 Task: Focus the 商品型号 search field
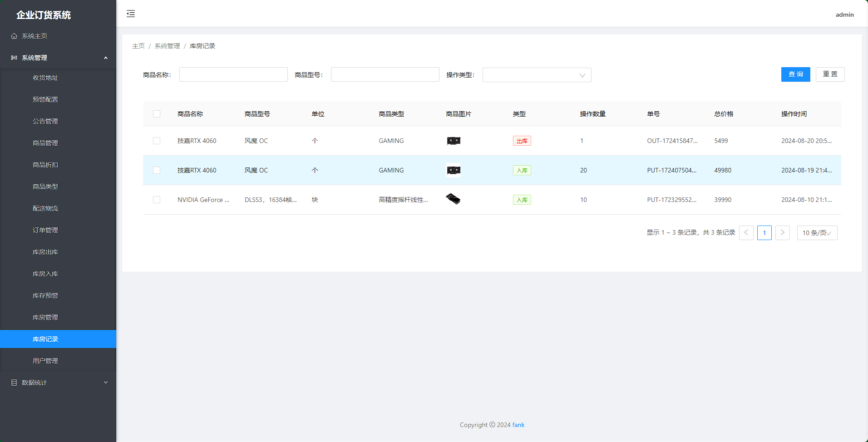coord(385,74)
